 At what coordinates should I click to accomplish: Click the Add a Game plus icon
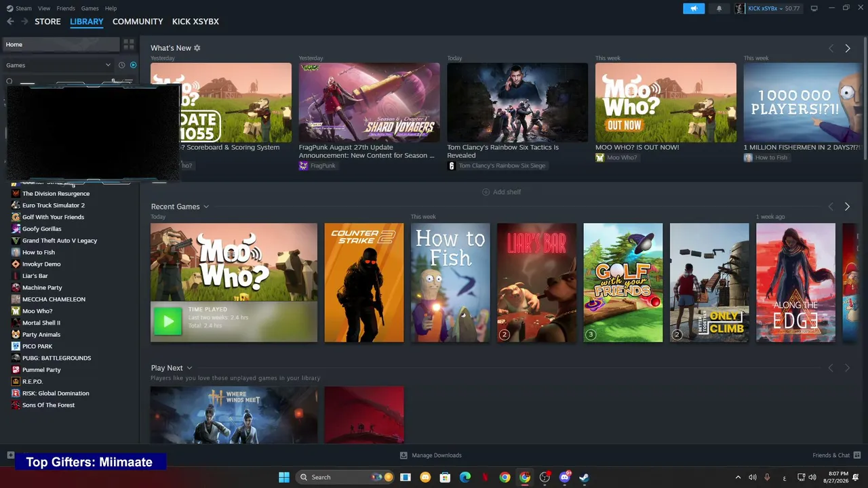point(10,455)
